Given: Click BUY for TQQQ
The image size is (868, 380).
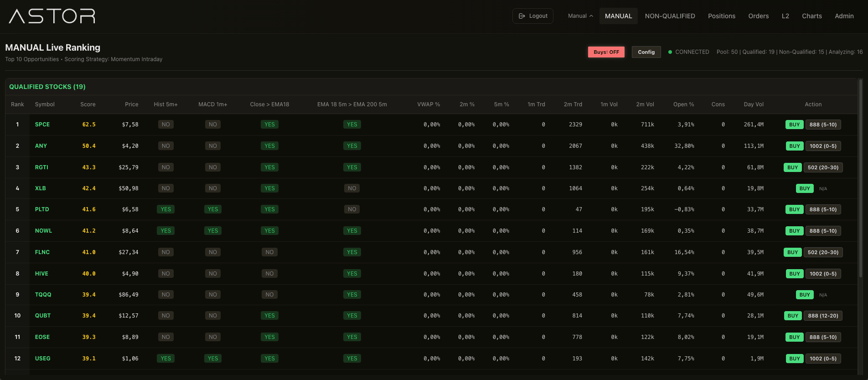Looking at the screenshot, I should pos(805,295).
